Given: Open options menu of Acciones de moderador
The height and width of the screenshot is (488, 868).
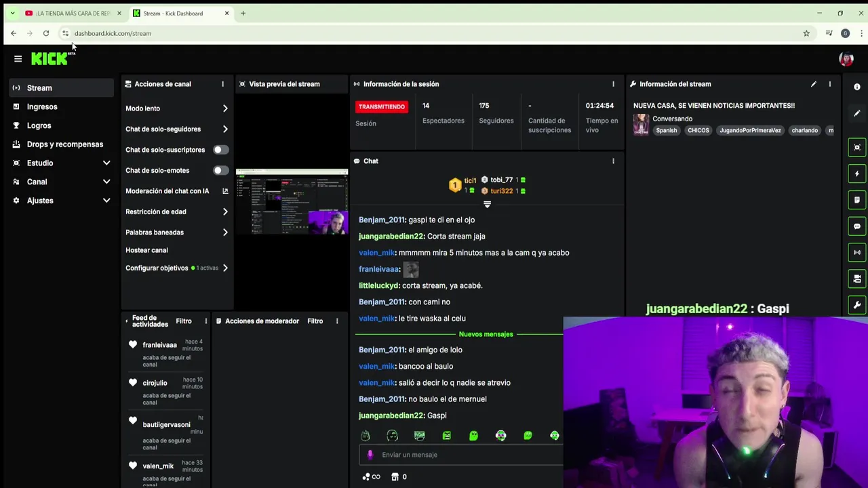Looking at the screenshot, I should [336, 321].
